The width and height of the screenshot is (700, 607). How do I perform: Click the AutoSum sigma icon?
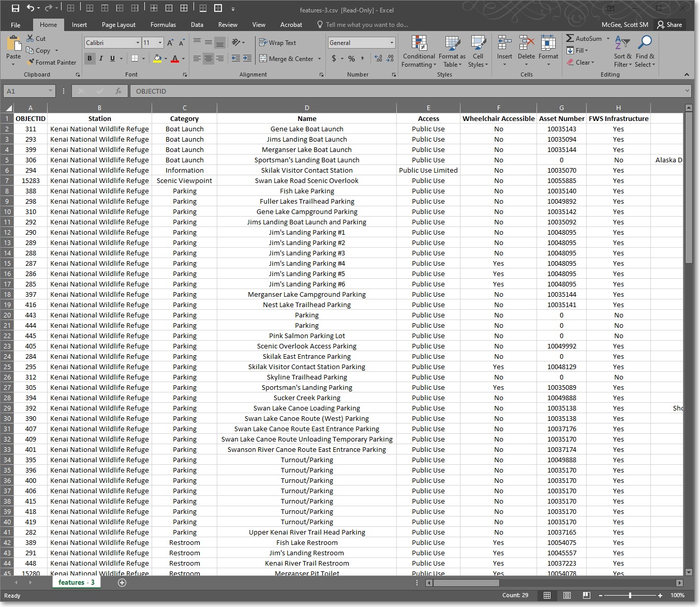point(570,38)
